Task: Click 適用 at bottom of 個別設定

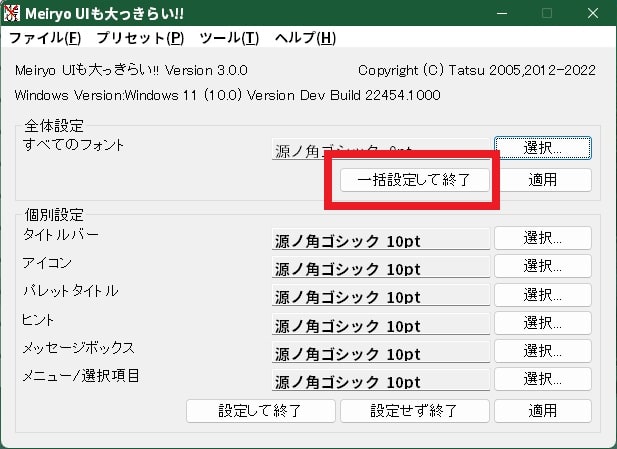Action: pyautogui.click(x=543, y=411)
